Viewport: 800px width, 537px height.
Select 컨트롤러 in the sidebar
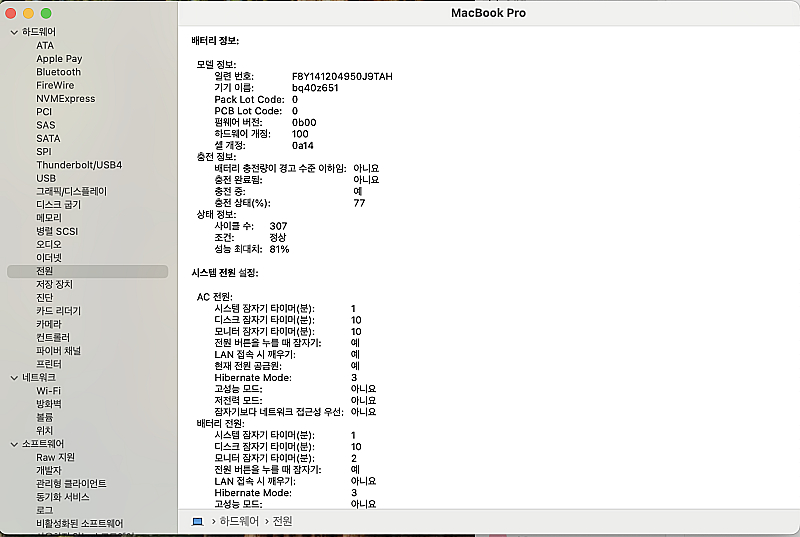click(53, 337)
